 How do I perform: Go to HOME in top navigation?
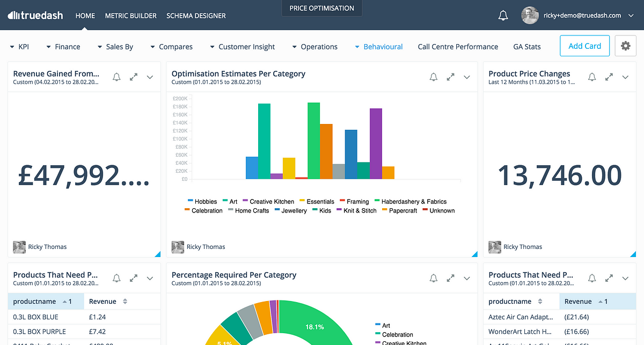tap(85, 16)
